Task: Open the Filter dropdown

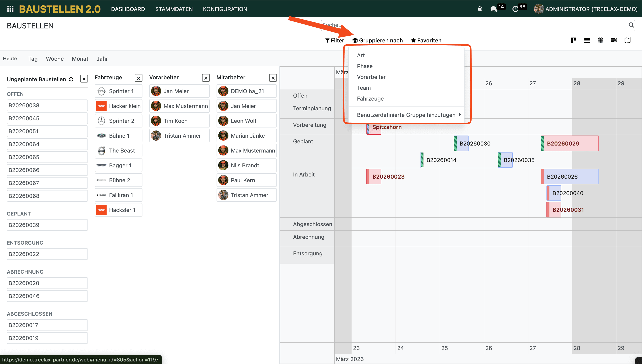Action: (x=335, y=41)
